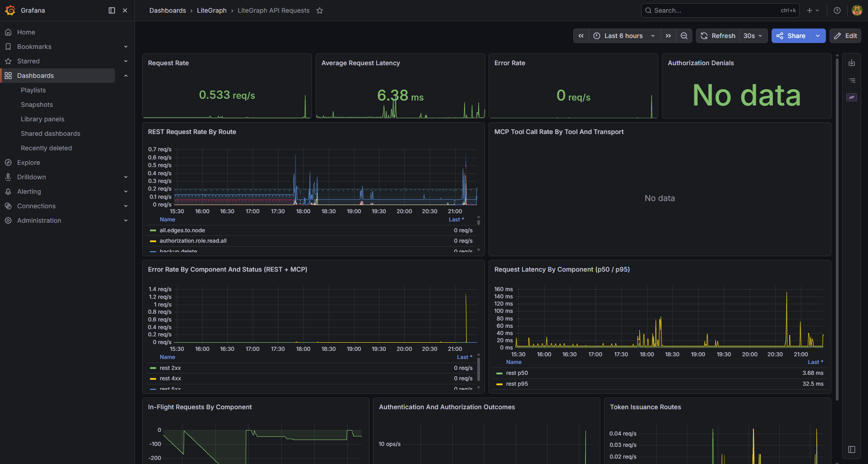Click LiteGraph breadcrumb folder link

(x=211, y=10)
